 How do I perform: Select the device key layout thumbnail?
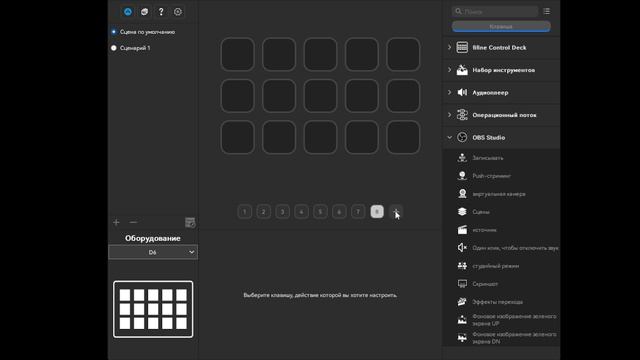tap(153, 309)
